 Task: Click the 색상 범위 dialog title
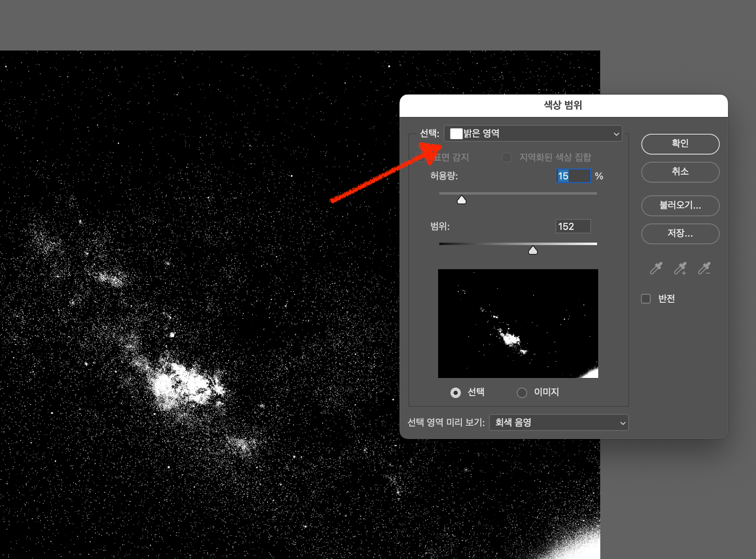pos(563,105)
